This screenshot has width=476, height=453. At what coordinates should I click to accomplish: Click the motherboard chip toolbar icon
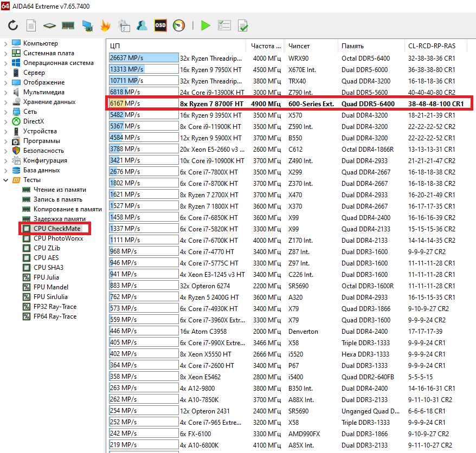(x=49, y=26)
